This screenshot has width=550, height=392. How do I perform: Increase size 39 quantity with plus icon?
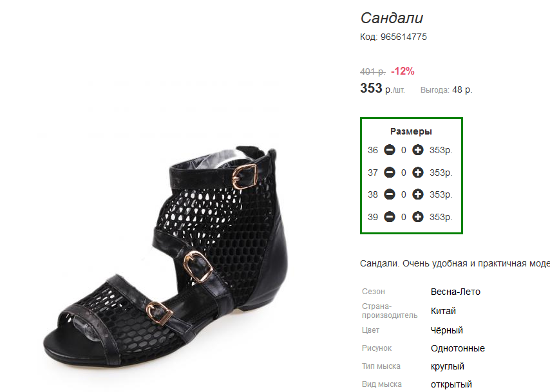(418, 217)
